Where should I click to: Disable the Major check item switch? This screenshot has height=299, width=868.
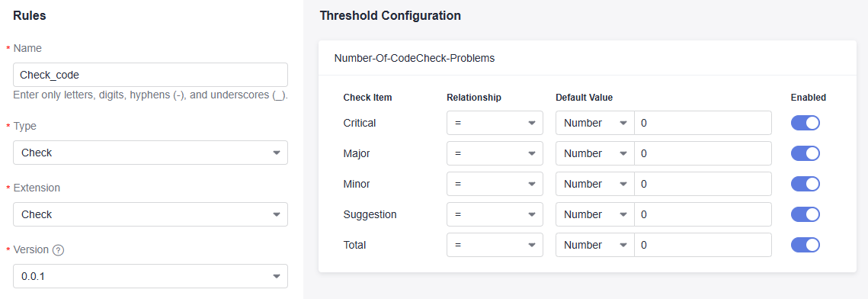click(x=805, y=153)
